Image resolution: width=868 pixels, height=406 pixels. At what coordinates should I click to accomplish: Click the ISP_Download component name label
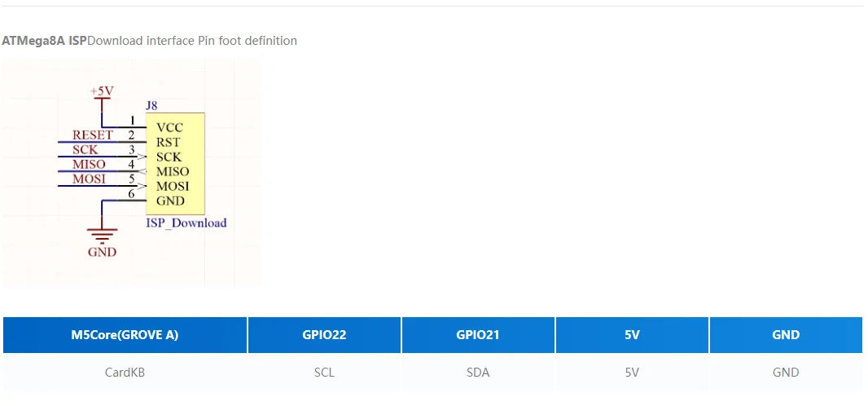click(x=186, y=223)
